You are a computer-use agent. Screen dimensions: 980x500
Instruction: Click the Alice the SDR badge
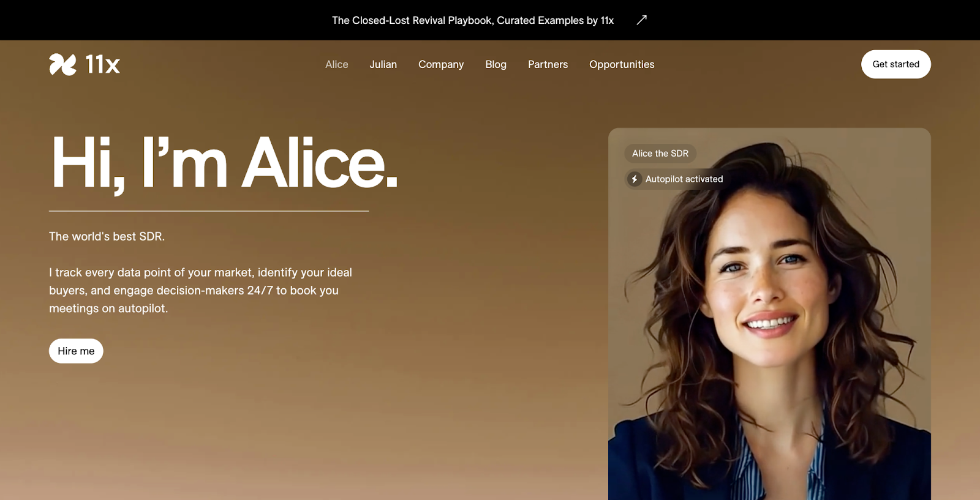(x=660, y=154)
